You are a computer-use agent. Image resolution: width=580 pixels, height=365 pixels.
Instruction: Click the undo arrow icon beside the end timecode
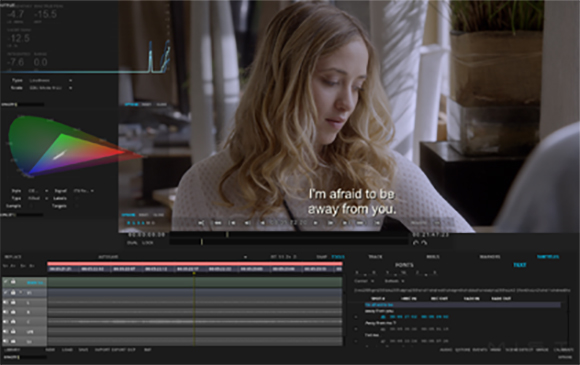(416, 243)
